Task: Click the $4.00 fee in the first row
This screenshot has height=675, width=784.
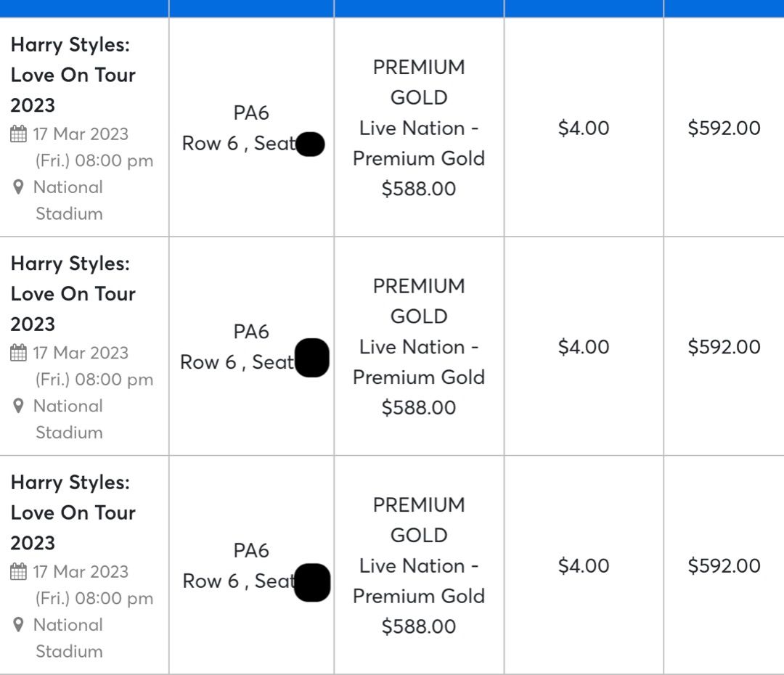Action: pos(584,128)
